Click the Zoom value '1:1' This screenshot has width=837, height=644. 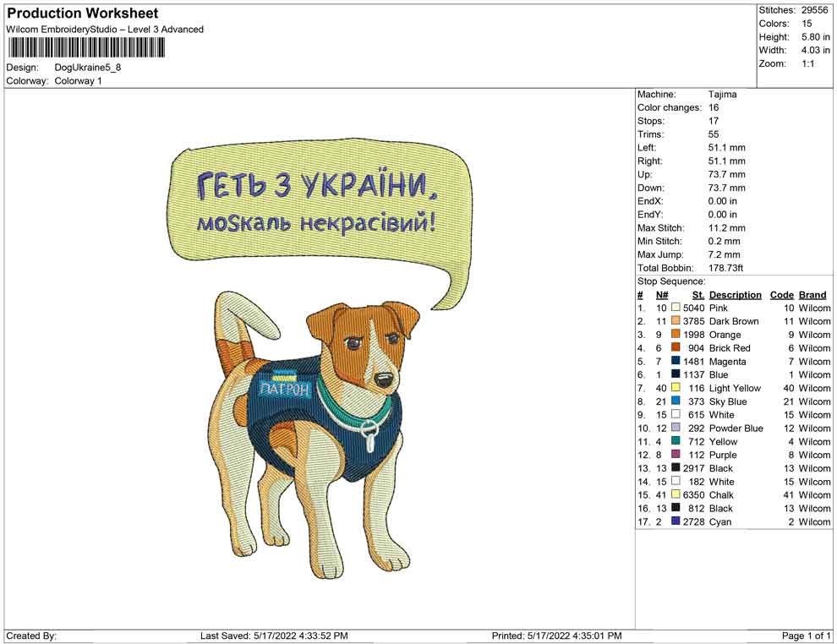coord(807,63)
